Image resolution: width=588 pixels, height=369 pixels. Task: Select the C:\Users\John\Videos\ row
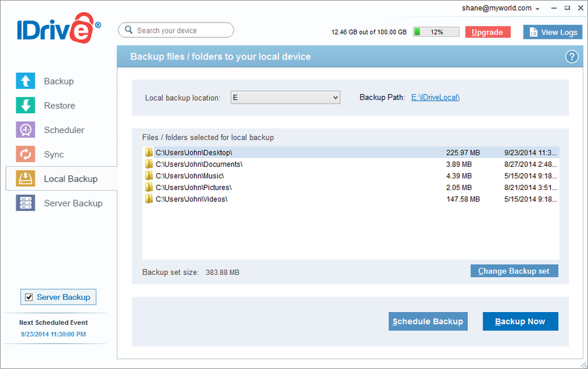tap(351, 199)
